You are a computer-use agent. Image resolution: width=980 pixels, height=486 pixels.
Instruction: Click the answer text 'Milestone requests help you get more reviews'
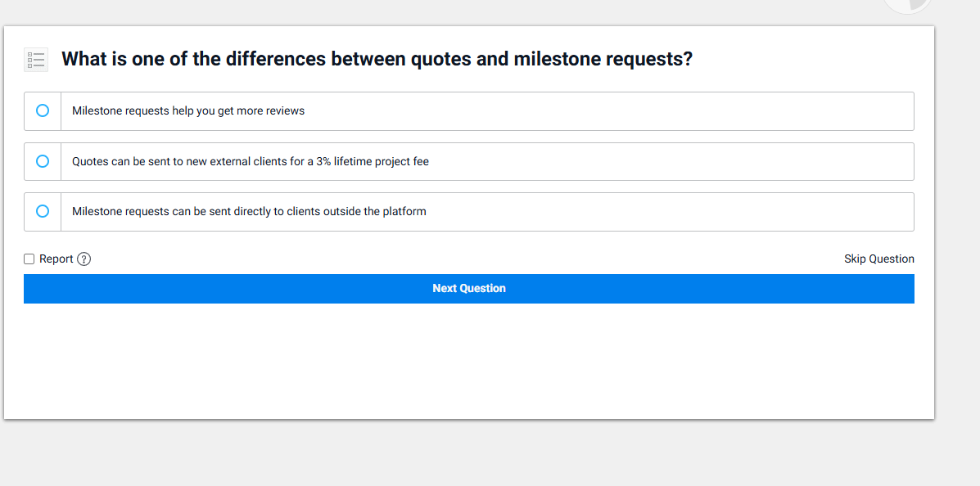(x=188, y=111)
